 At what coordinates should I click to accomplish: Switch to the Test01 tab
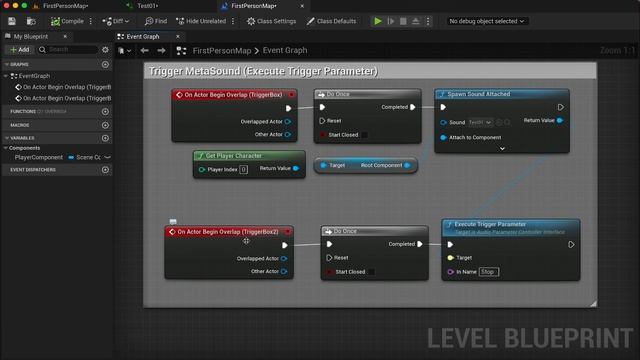(x=147, y=6)
